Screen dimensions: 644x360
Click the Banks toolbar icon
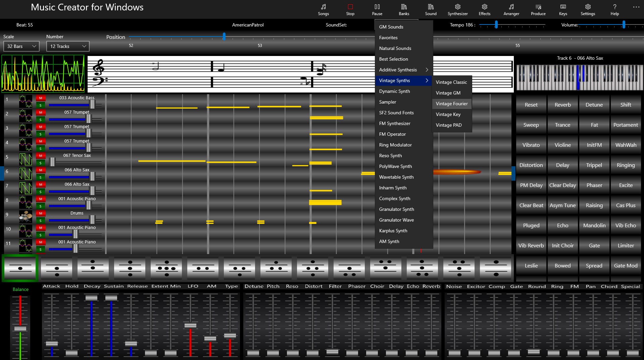403,9
